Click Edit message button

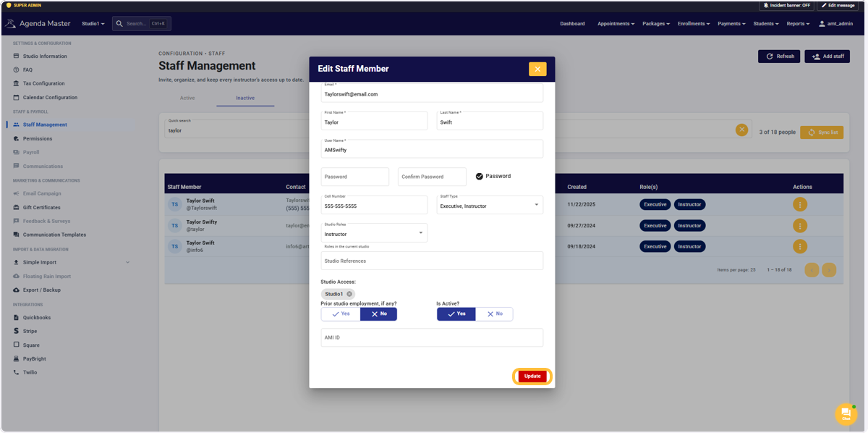(x=838, y=5)
